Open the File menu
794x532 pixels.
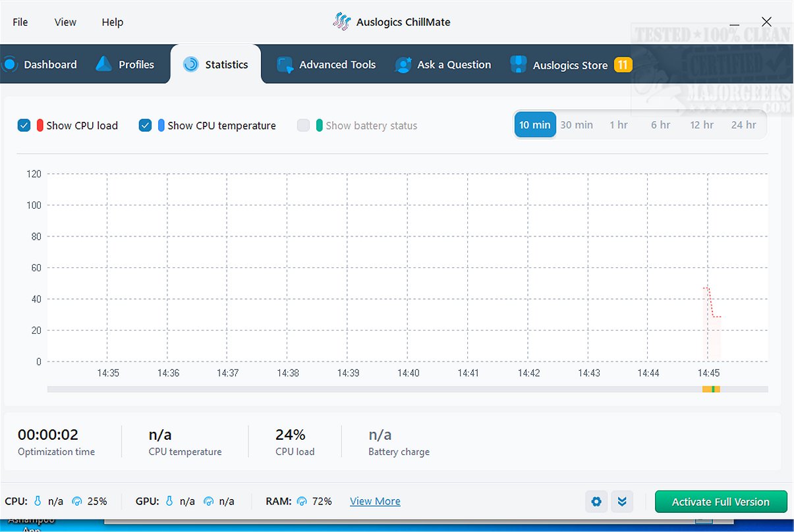(20, 22)
